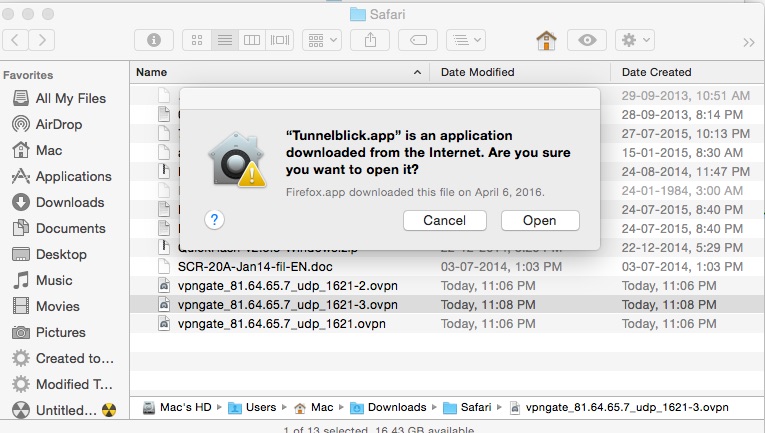The image size is (765, 433).
Task: Click icon of vpngate_81.64.65.7_udp_1621.ovpn file
Action: pos(164,324)
